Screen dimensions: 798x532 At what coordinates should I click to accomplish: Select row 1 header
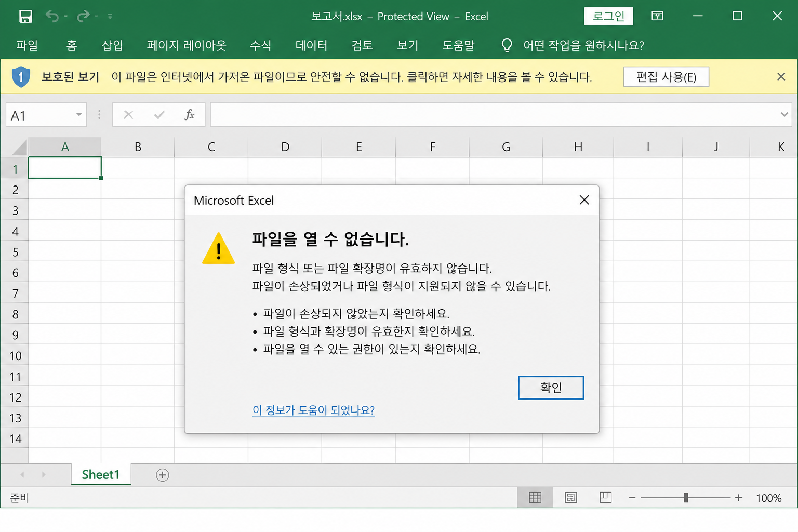pos(15,168)
